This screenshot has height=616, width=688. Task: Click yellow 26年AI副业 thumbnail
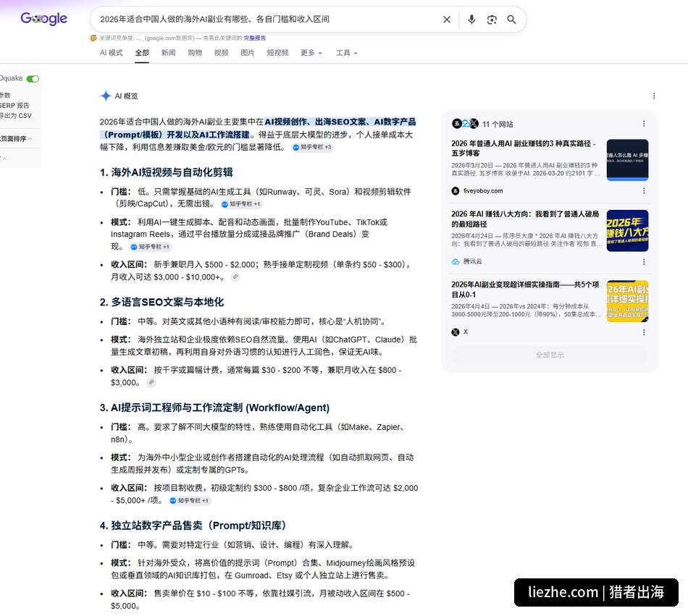[627, 301]
